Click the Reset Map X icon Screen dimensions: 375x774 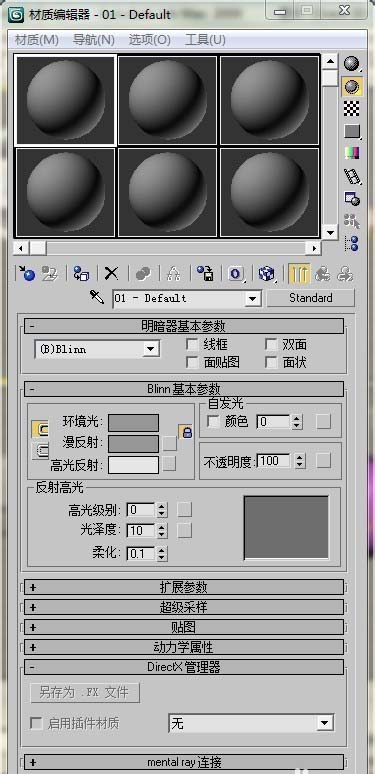(112, 273)
